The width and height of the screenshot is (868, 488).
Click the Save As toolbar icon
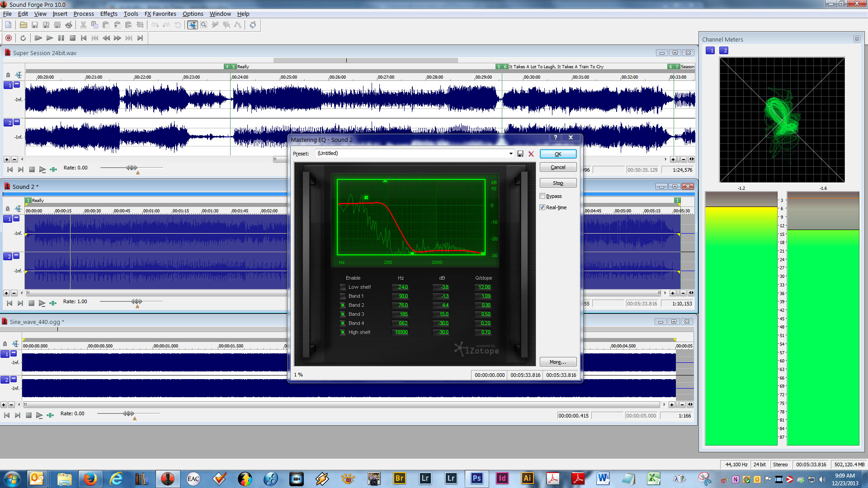pyautogui.click(x=46, y=25)
